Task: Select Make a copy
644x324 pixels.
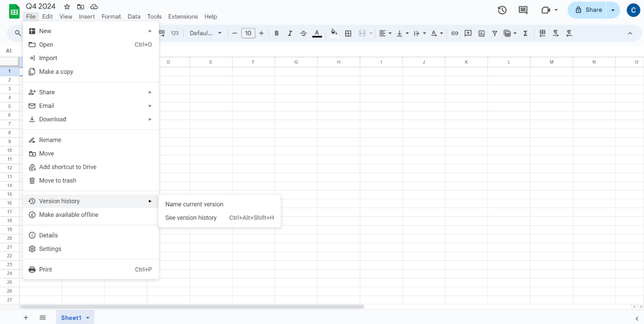Action: coord(91,71)
